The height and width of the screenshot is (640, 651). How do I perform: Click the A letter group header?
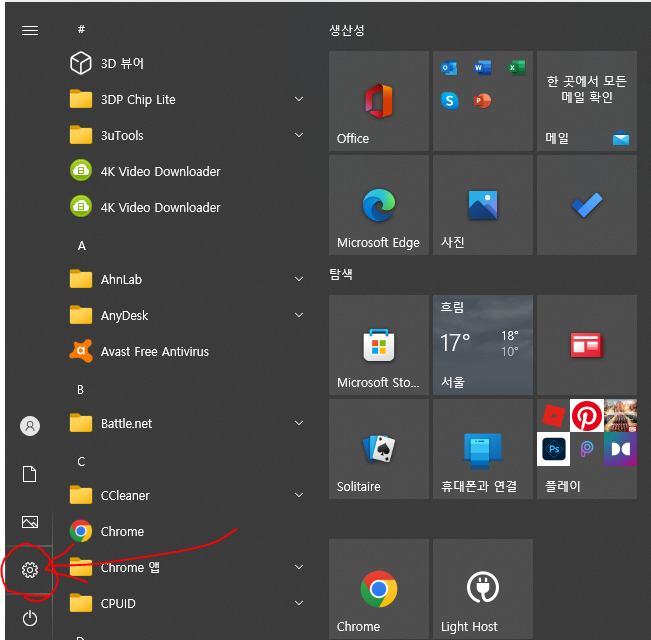click(82, 246)
